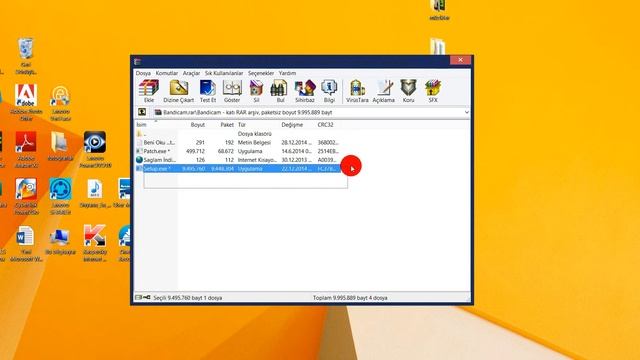
Task: Expand the archive path dropdown arrow
Action: pos(466,112)
